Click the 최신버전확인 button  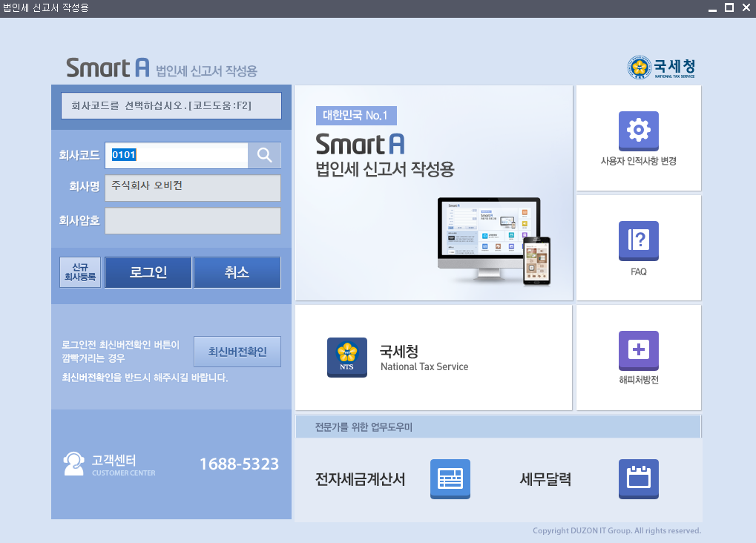click(237, 352)
